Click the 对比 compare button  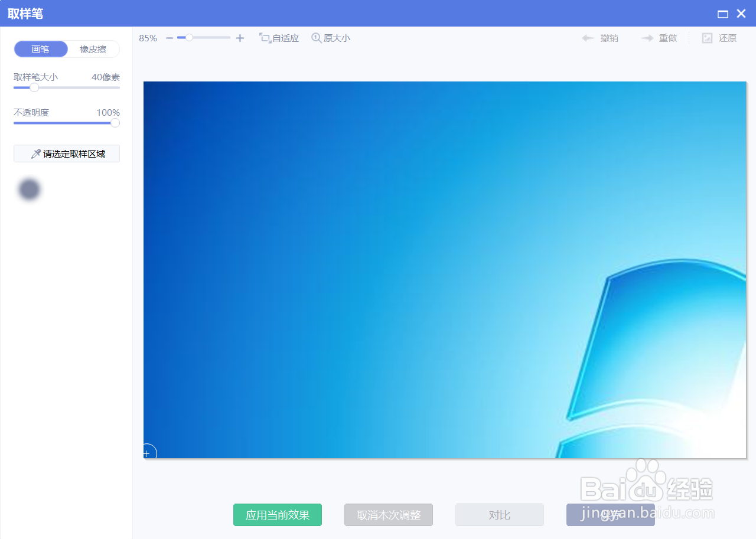500,515
